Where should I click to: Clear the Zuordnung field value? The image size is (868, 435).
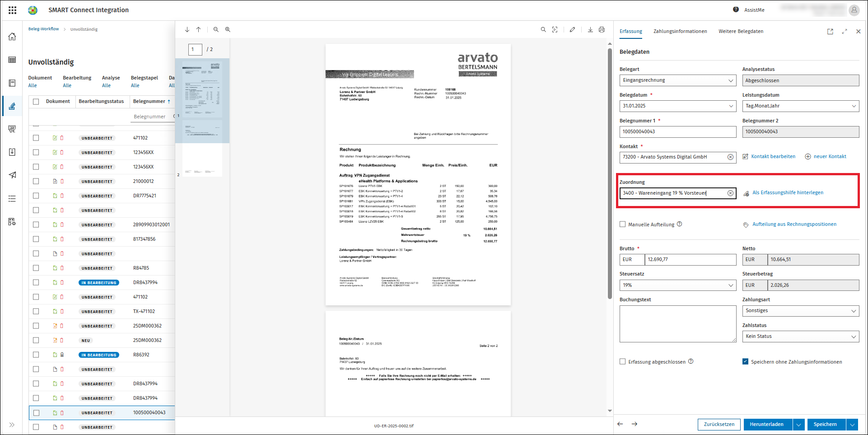[x=730, y=193]
